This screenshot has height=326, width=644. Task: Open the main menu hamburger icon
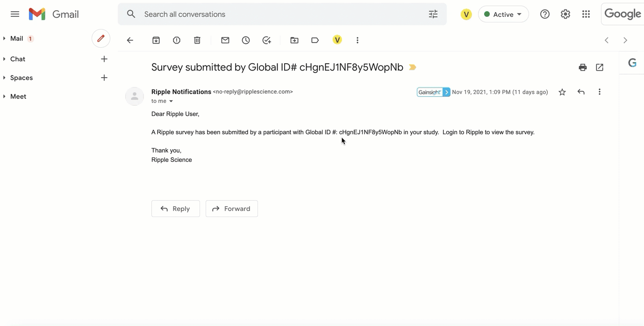[x=15, y=14]
